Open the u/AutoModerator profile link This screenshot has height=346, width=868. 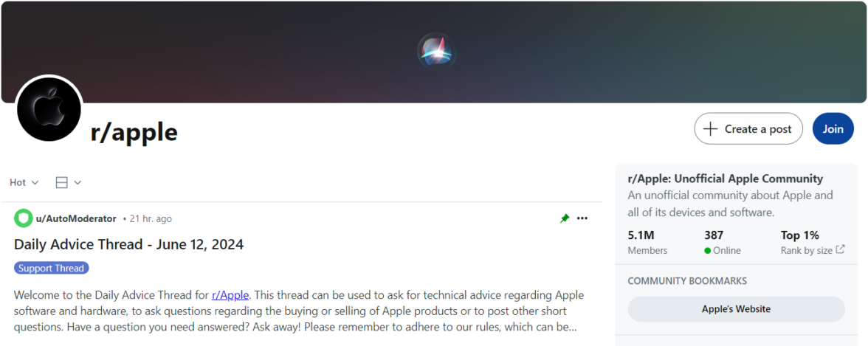(x=76, y=218)
